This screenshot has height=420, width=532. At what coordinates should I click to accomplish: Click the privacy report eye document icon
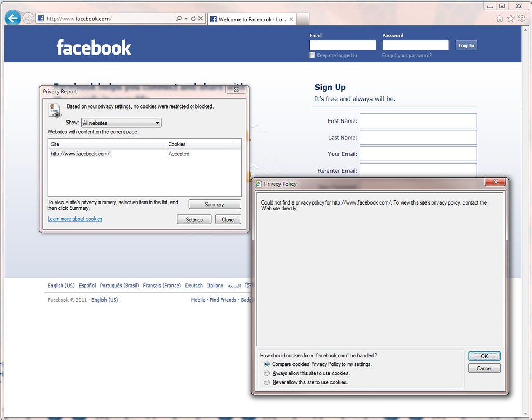[x=54, y=111]
